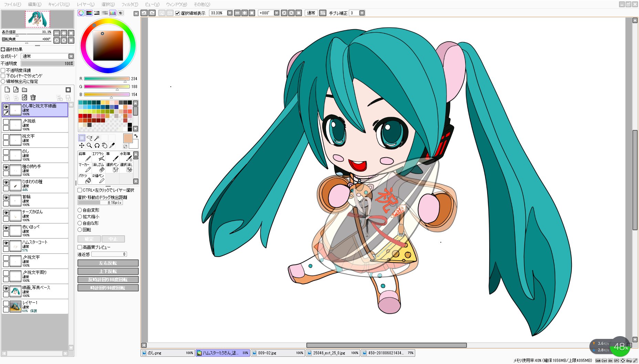
Task: Expand the 画材効果 section
Action: [3, 49]
